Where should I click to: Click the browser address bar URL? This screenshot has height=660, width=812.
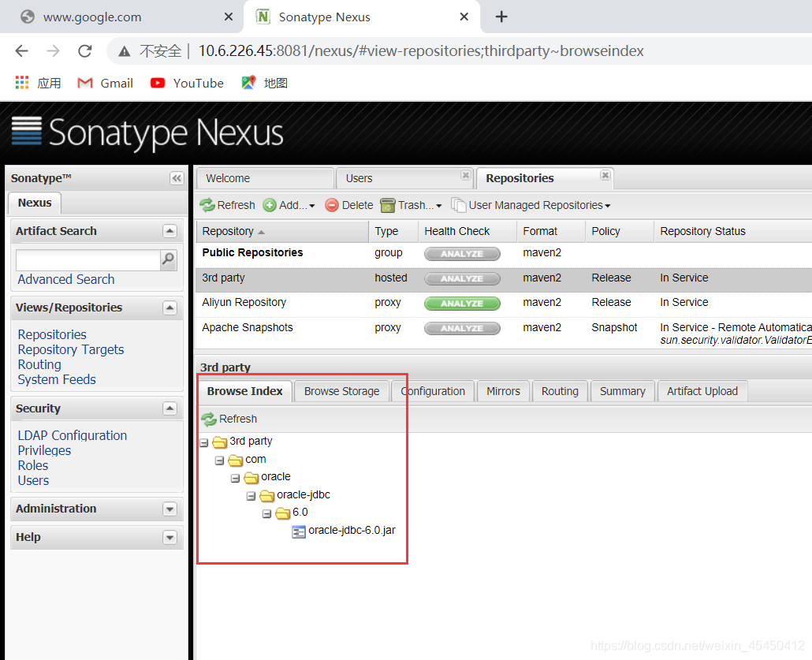click(x=421, y=50)
